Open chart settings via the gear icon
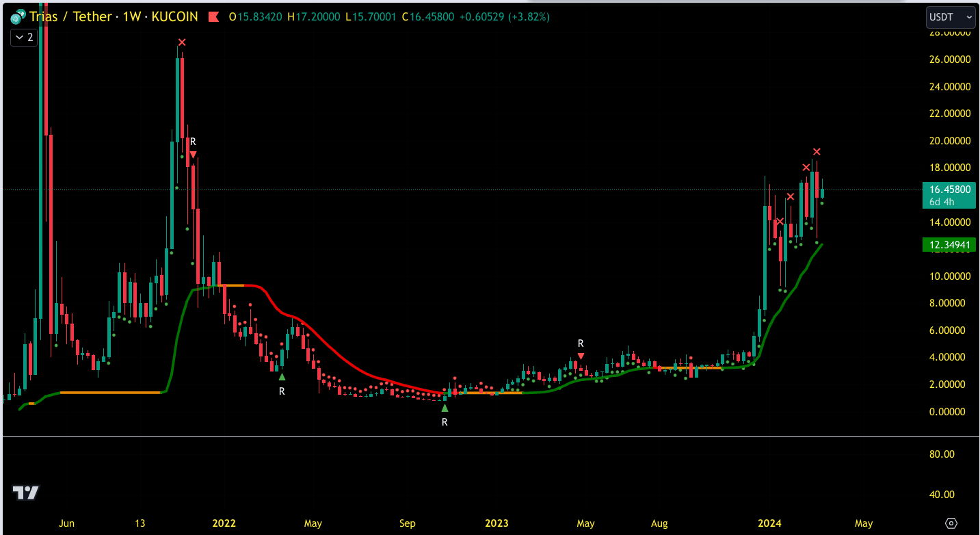 click(951, 523)
